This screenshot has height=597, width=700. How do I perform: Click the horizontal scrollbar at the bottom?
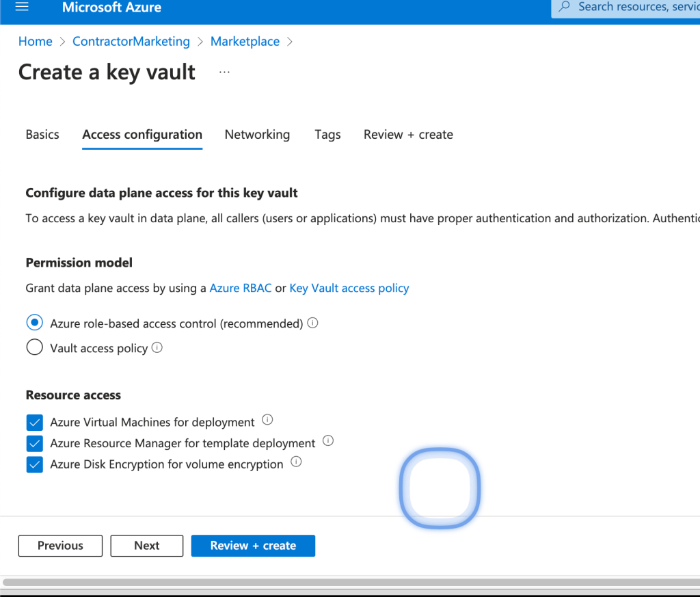[x=351, y=582]
